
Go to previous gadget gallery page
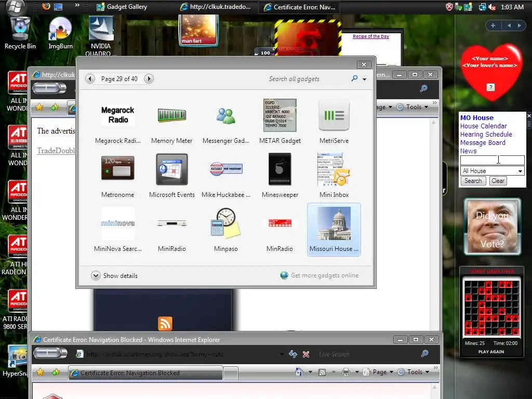90,79
